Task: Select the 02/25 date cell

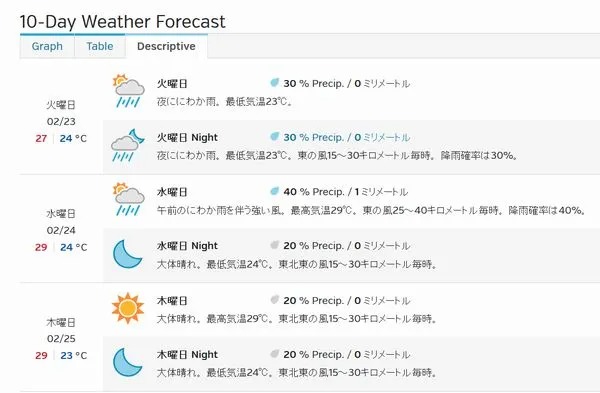Action: pos(61,339)
